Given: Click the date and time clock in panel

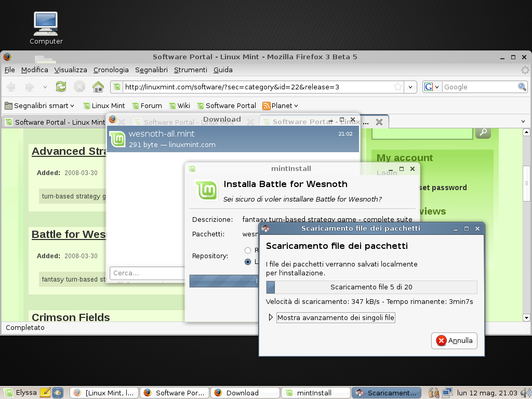Looking at the screenshot, I should click(x=487, y=393).
